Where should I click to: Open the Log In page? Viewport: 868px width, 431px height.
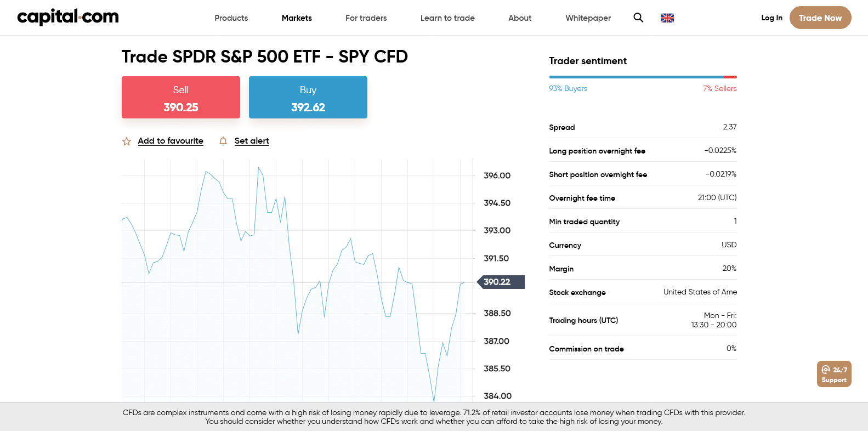[x=771, y=18]
